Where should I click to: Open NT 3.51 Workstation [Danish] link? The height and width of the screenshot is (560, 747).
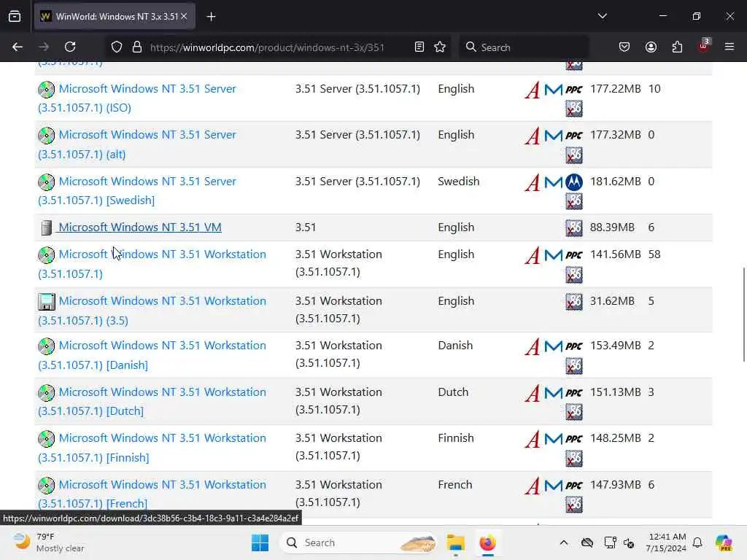(152, 355)
